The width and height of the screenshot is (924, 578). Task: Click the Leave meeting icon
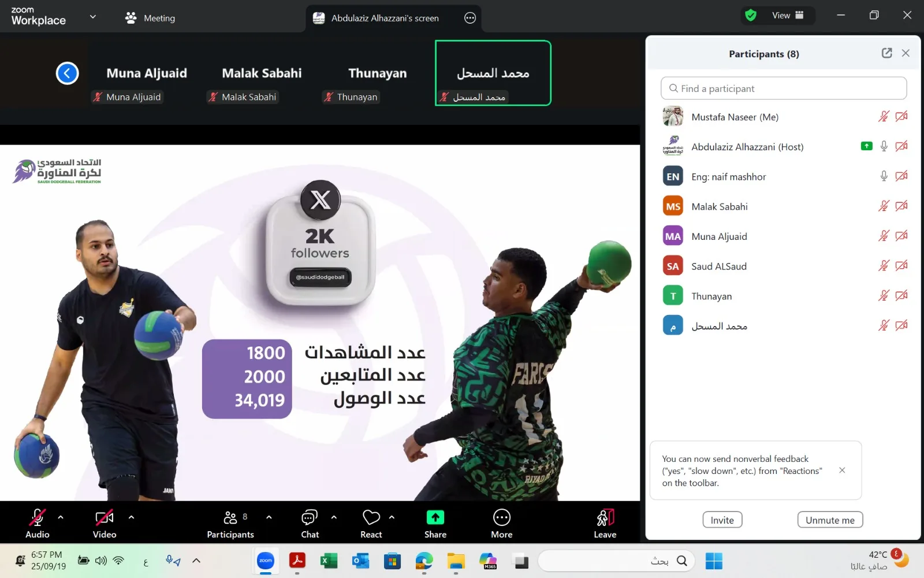click(605, 518)
